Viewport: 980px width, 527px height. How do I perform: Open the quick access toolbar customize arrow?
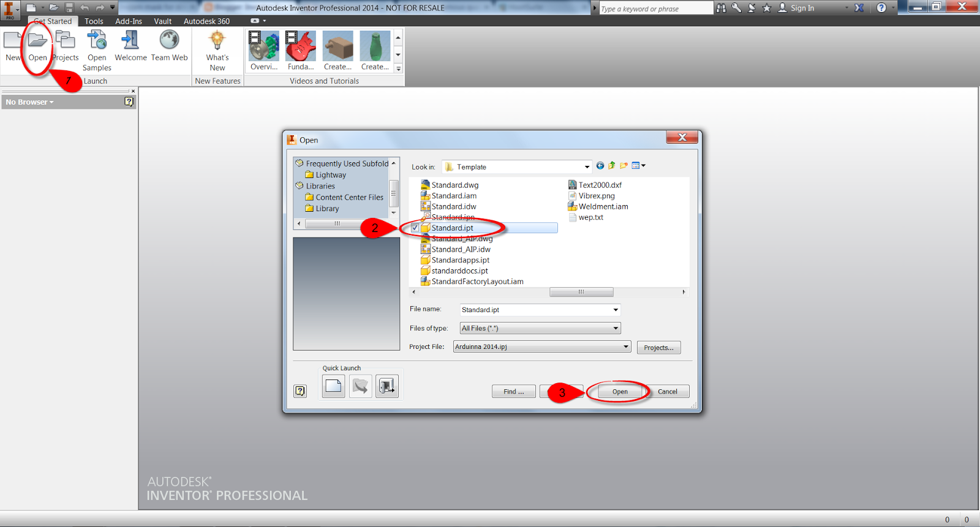113,8
